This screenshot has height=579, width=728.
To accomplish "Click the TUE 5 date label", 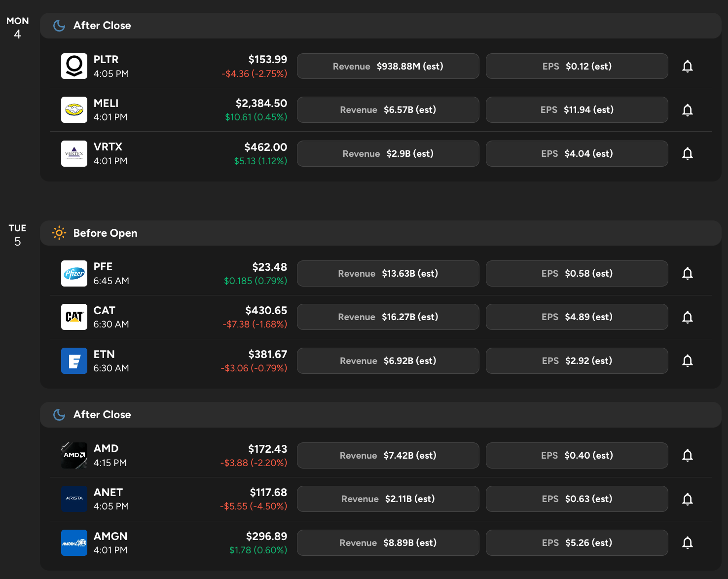I will [x=18, y=235].
